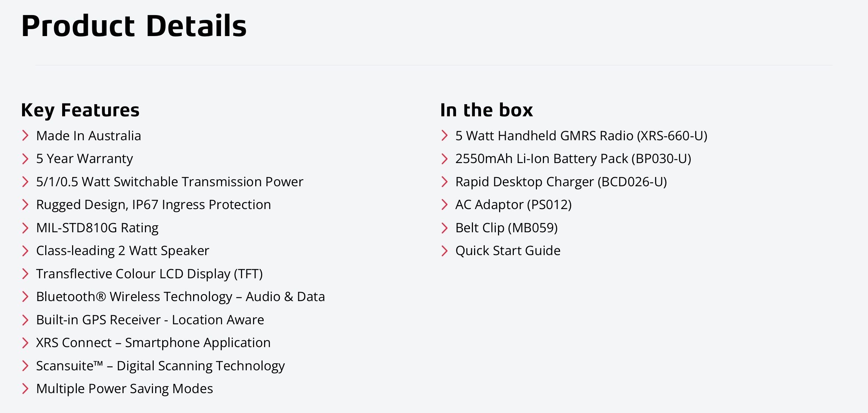The width and height of the screenshot is (868, 413).
Task: Click Rugged Design, IP67 Ingress Protection item
Action: (153, 205)
